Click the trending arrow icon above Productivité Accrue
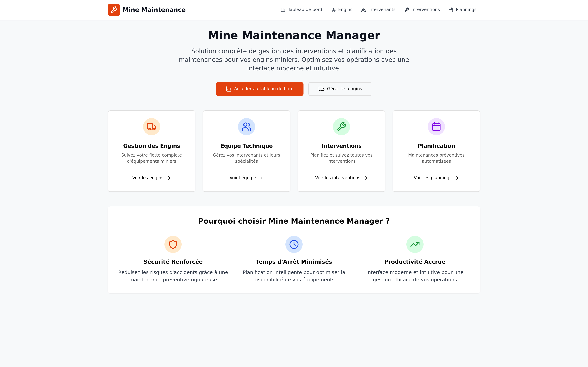Screen dimensions: 588x367 pyautogui.click(x=415, y=244)
